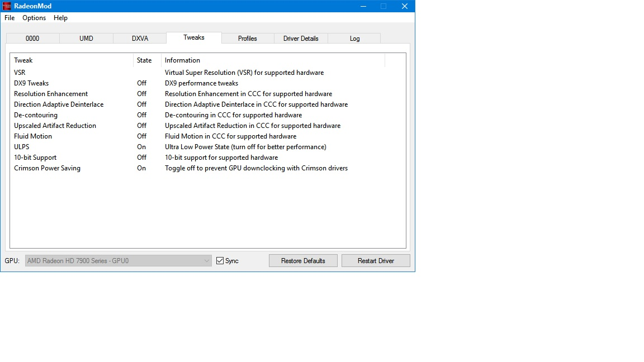Open the Log tab

[355, 38]
